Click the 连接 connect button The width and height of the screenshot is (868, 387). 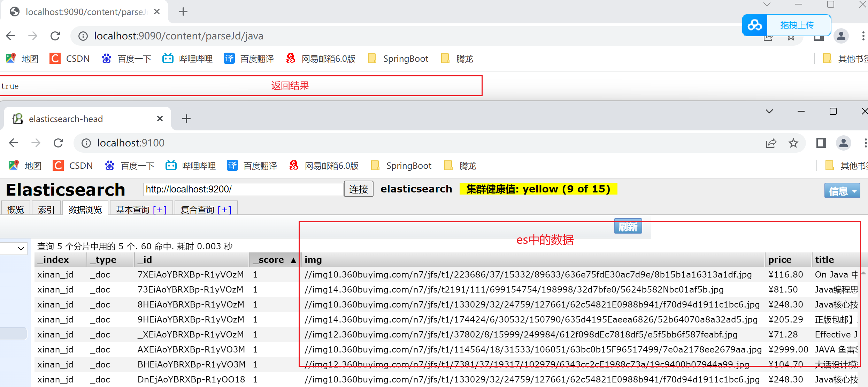[359, 189]
